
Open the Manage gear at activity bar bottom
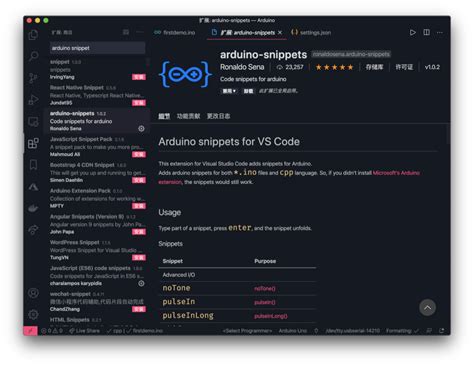33,314
